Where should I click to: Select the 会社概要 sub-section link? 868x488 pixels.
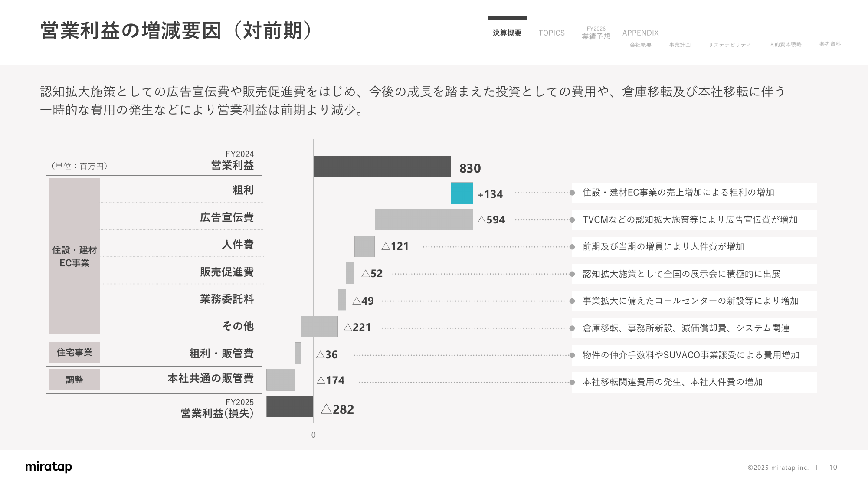coord(640,45)
